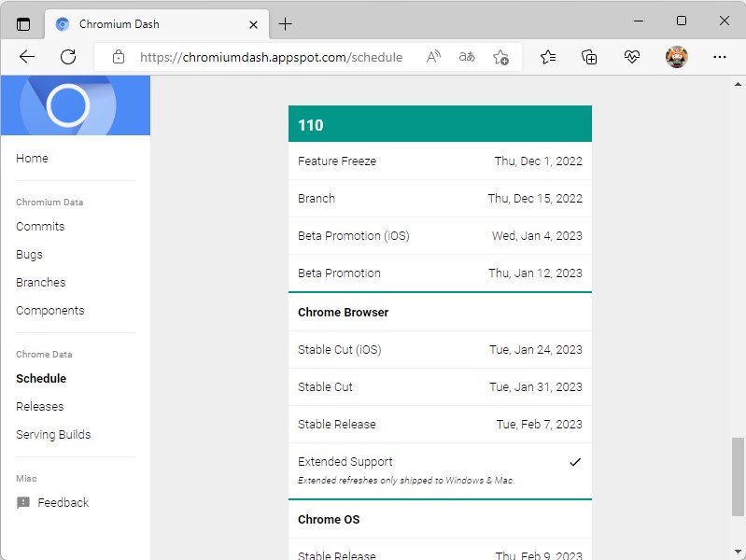Click date Thu, Jan 12, 2023
This screenshot has height=560, width=746.
(535, 273)
